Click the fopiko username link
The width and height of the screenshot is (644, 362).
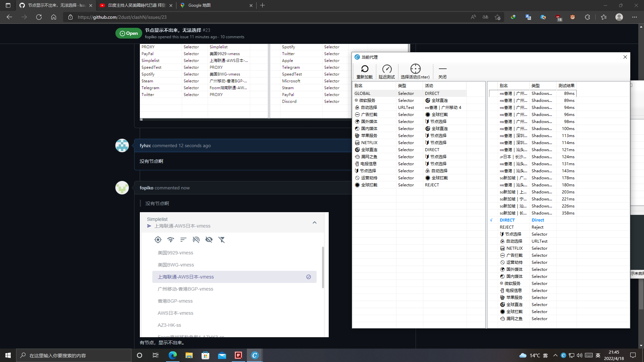tap(146, 188)
